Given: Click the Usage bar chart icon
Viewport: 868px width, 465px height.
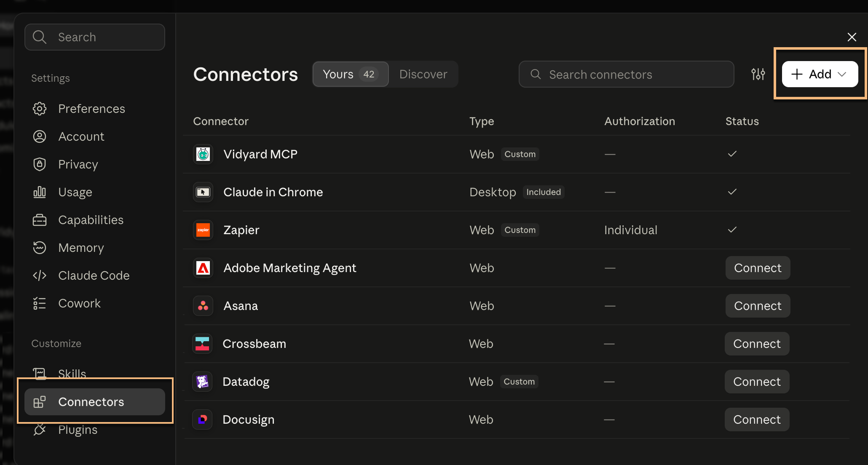Looking at the screenshot, I should tap(40, 192).
